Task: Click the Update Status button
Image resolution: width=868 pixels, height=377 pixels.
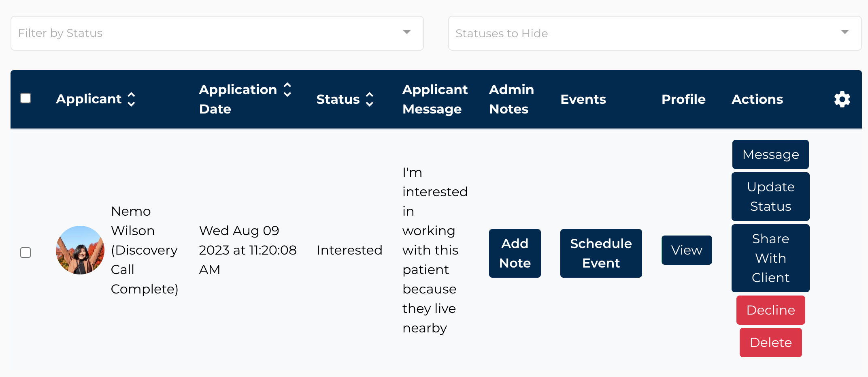Action: pyautogui.click(x=770, y=197)
